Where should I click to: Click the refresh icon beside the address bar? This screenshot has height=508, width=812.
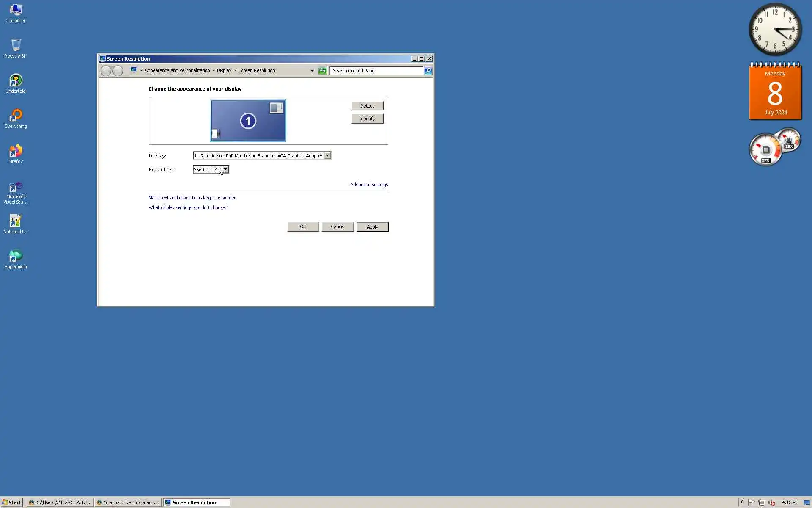pyautogui.click(x=323, y=71)
